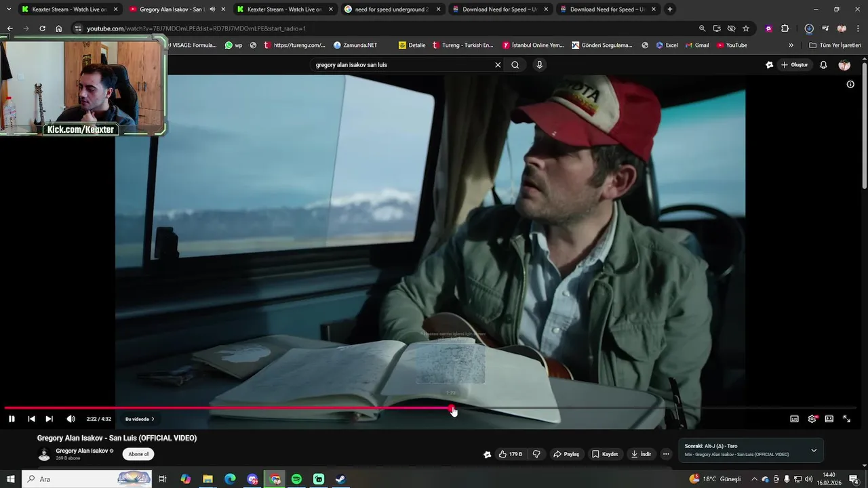Click the page vertical scrollbar

click(865, 125)
